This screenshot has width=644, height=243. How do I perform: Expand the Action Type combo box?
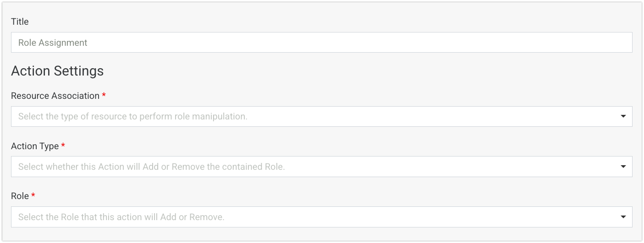click(x=321, y=167)
